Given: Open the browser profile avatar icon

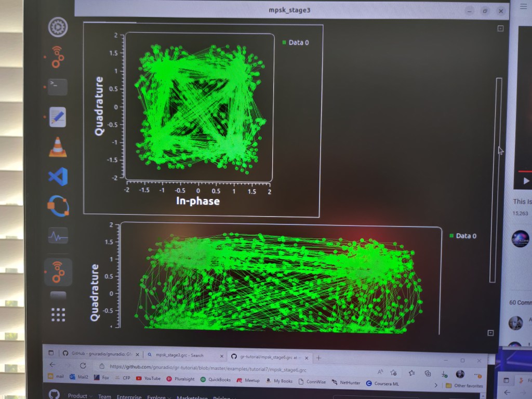Looking at the screenshot, I should (460, 374).
